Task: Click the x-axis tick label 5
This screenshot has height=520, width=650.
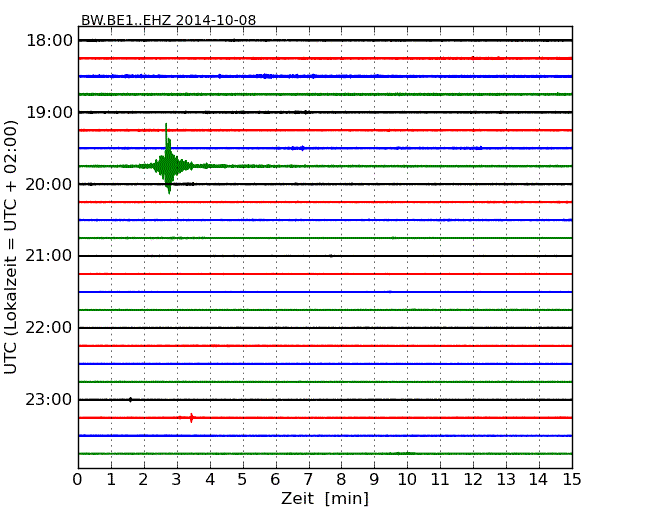Action: 243,480
